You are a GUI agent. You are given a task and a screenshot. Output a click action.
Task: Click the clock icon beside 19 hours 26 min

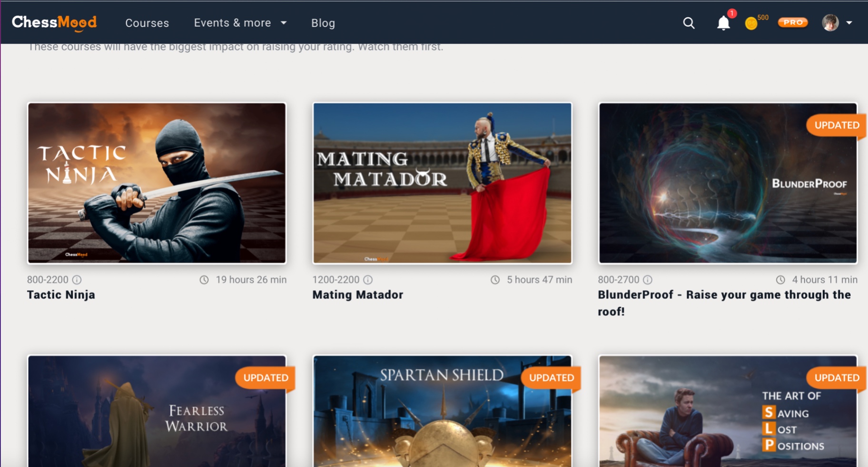pos(204,280)
